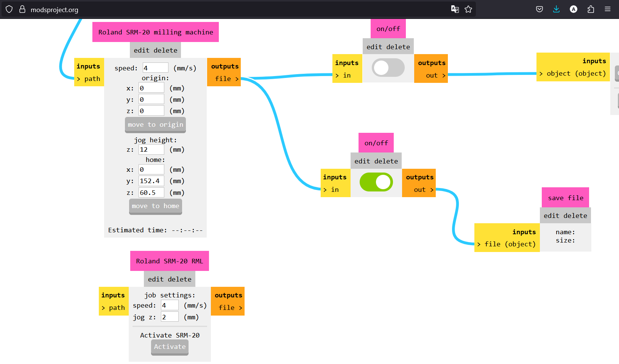Open the browser downloads arrow icon

point(556,9)
